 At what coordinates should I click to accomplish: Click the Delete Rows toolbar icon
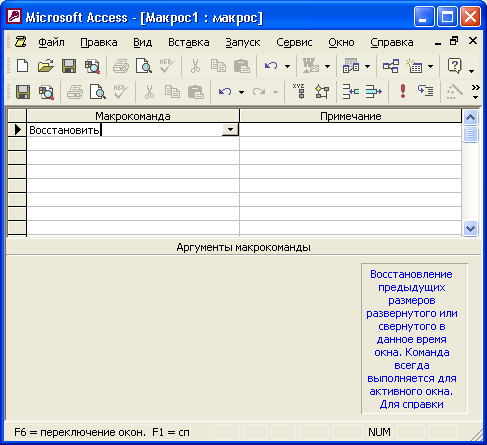pos(373,91)
